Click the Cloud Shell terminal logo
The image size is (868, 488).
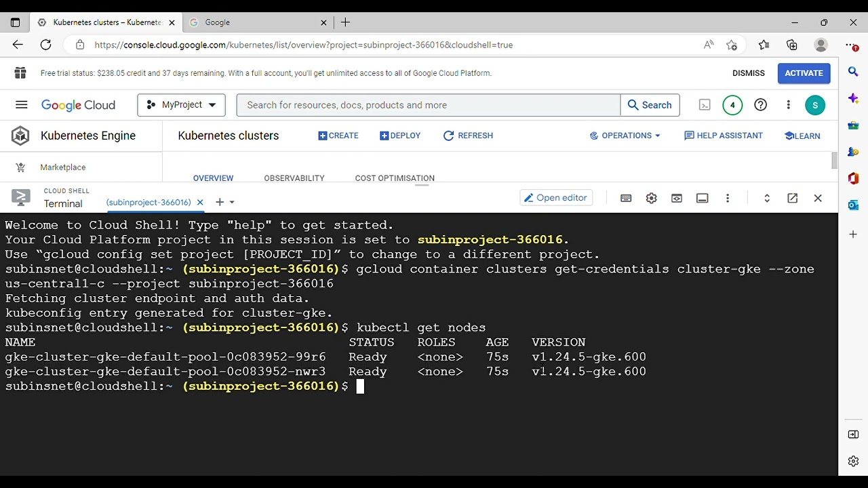click(x=20, y=197)
